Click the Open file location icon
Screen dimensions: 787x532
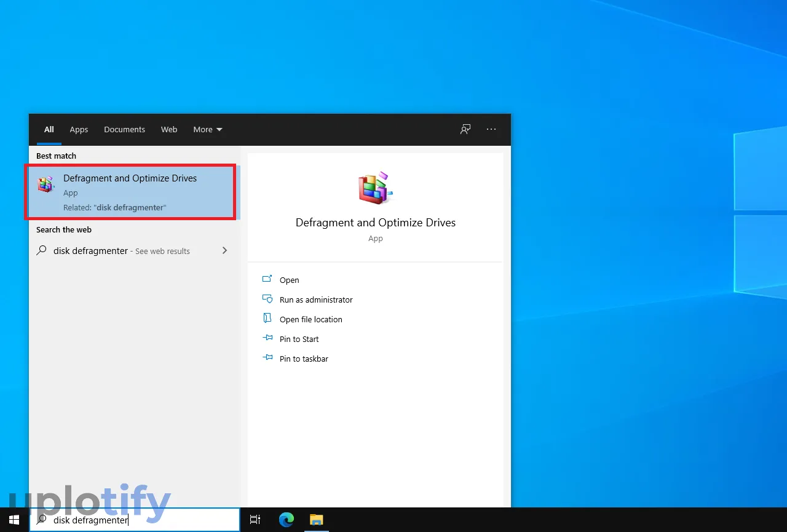267,319
